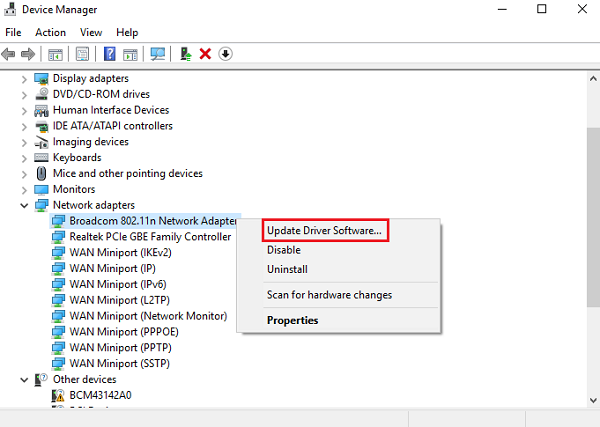Image resolution: width=600 pixels, height=427 pixels.
Task: Maximize the Device Manager window
Action: (x=541, y=9)
